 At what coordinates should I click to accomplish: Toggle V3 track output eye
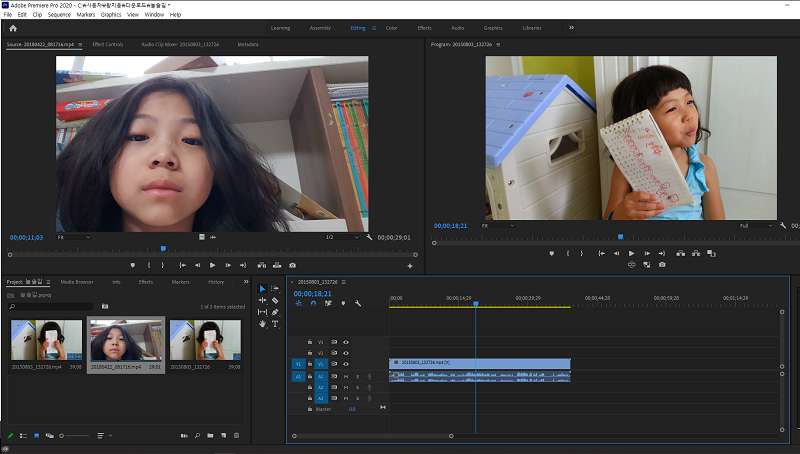point(346,342)
